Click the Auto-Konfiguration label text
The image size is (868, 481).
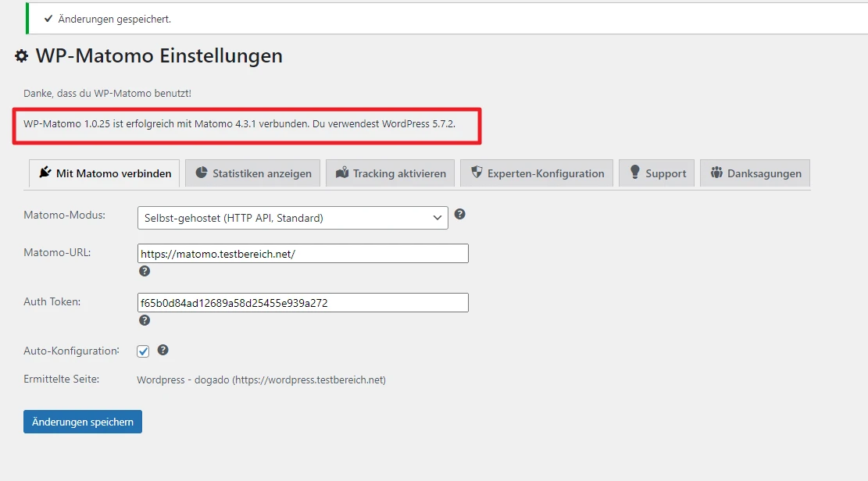71,351
